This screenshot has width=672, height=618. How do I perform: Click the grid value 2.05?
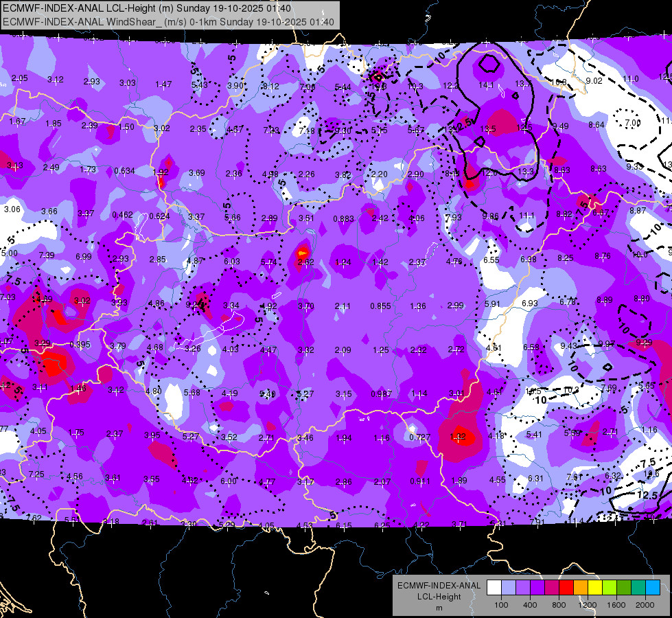coord(19,78)
